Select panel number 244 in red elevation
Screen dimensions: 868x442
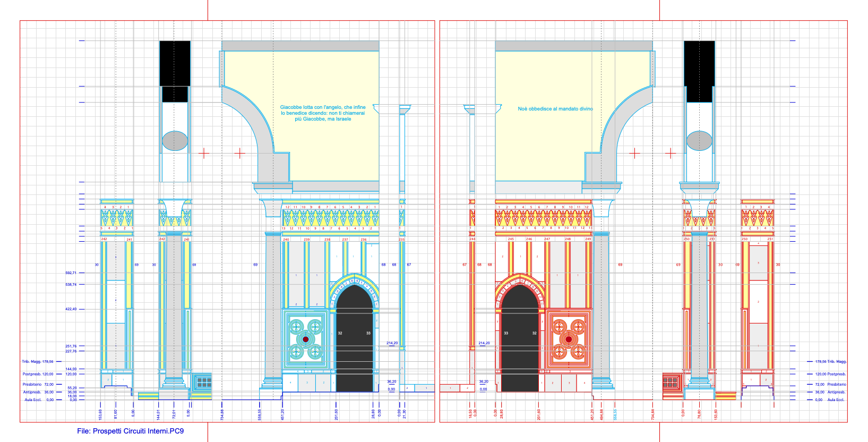pos(472,239)
